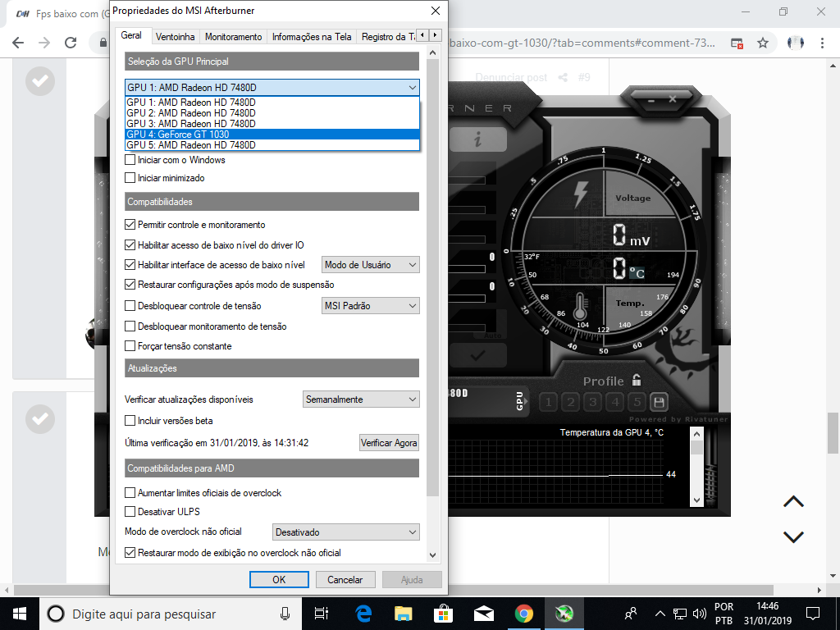Switch to Monitoramento tab
840x630 pixels.
(x=233, y=37)
